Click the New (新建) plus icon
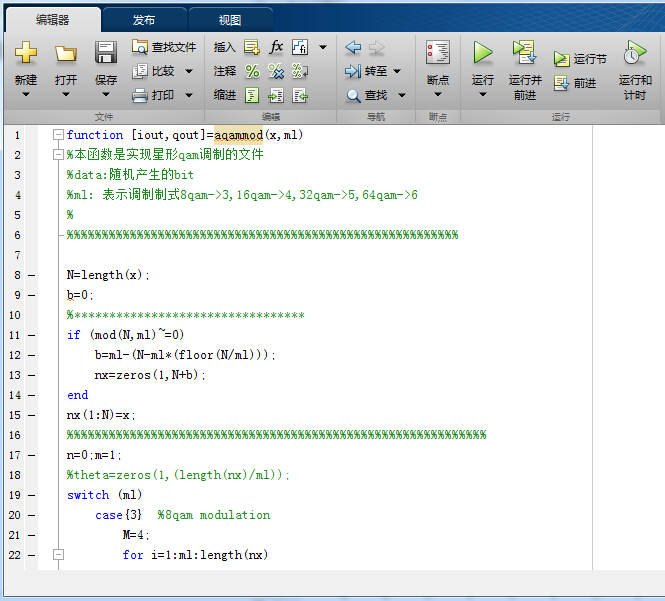 26,53
